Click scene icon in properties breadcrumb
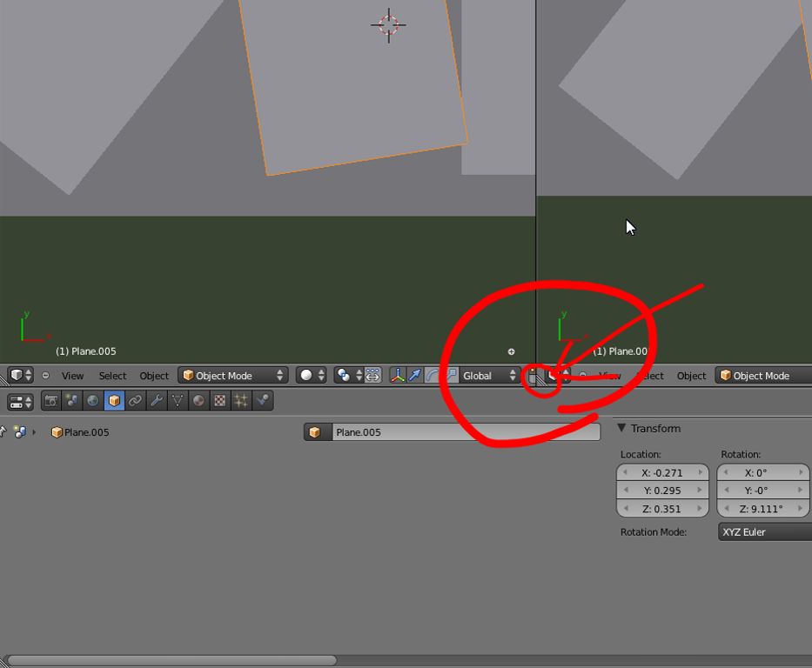Viewport: 812px width, 668px height. [x=20, y=432]
